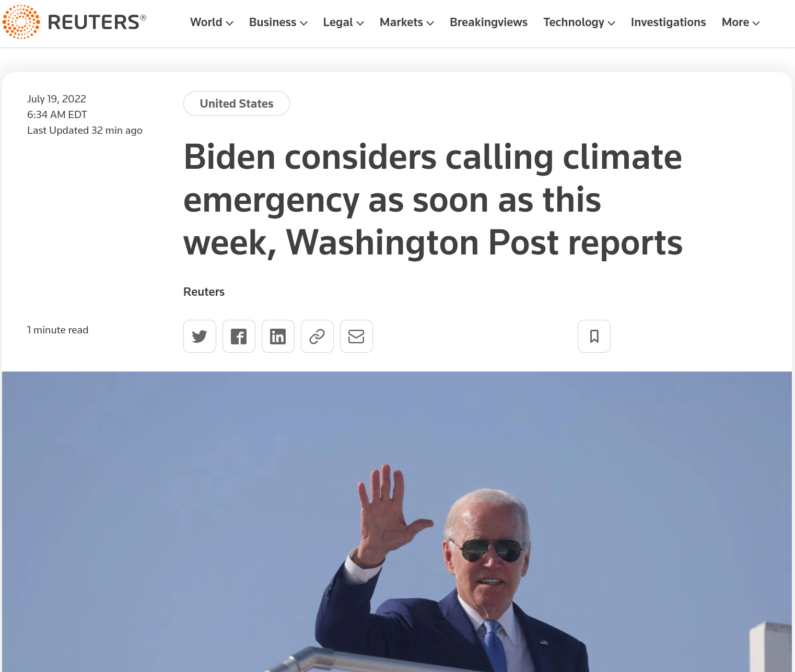The width and height of the screenshot is (795, 672).
Task: Share article on Facebook
Action: click(x=239, y=336)
